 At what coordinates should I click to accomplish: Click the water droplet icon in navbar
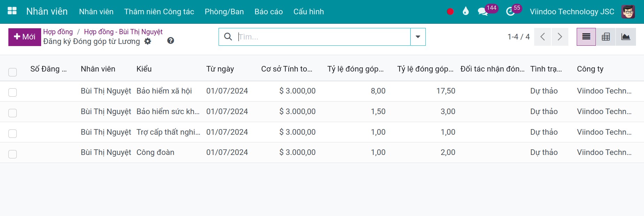tap(465, 12)
